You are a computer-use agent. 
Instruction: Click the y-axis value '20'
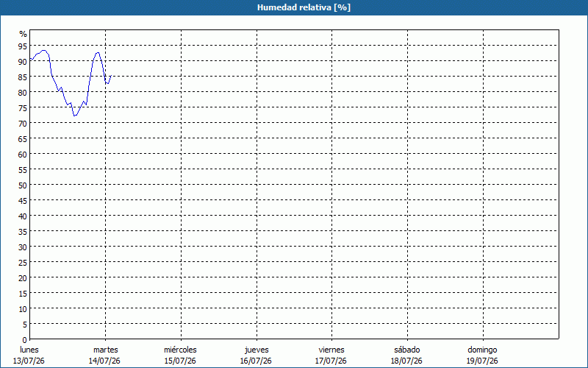pos(23,278)
